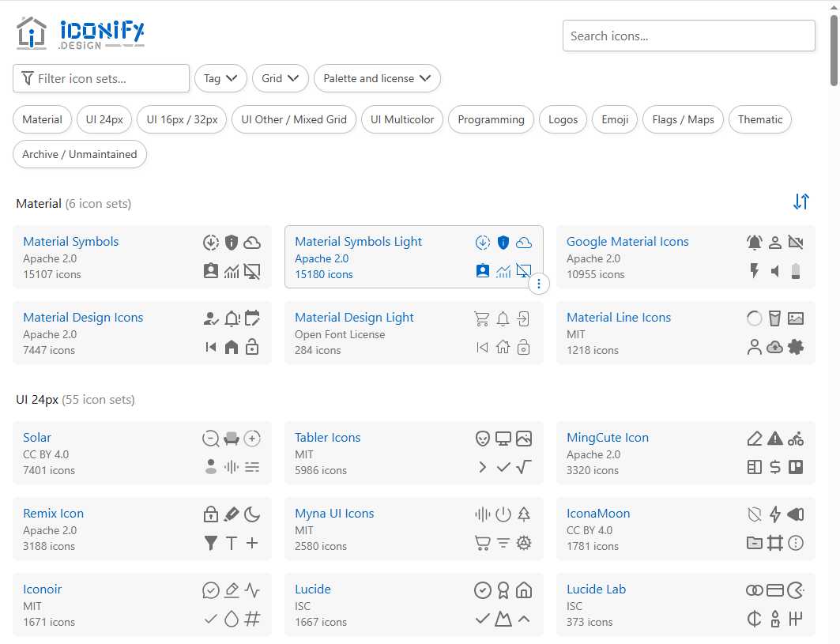Click the sort order icon for Material section
Image resolution: width=840 pixels, height=644 pixels.
801,202
